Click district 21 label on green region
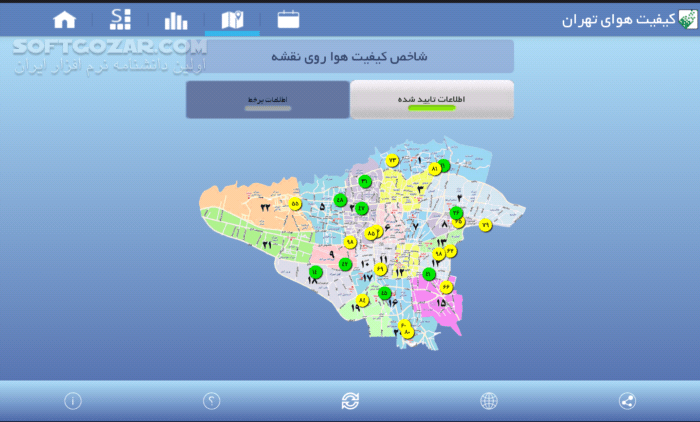 [267, 245]
